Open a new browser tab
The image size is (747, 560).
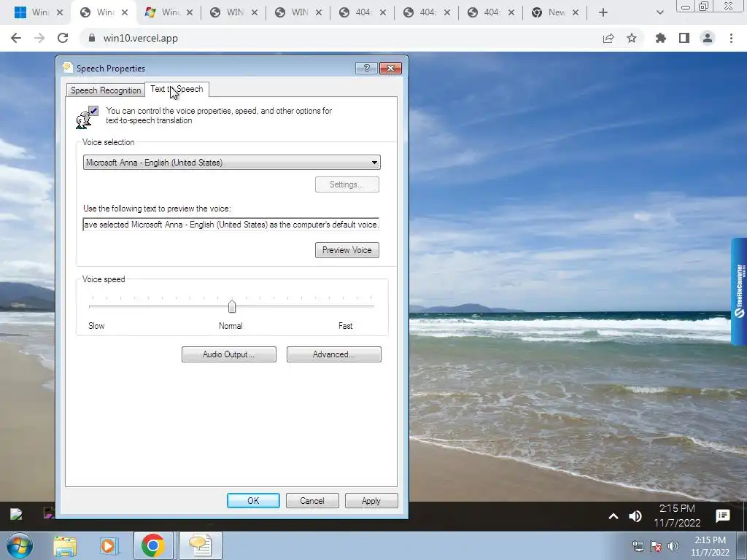603,12
